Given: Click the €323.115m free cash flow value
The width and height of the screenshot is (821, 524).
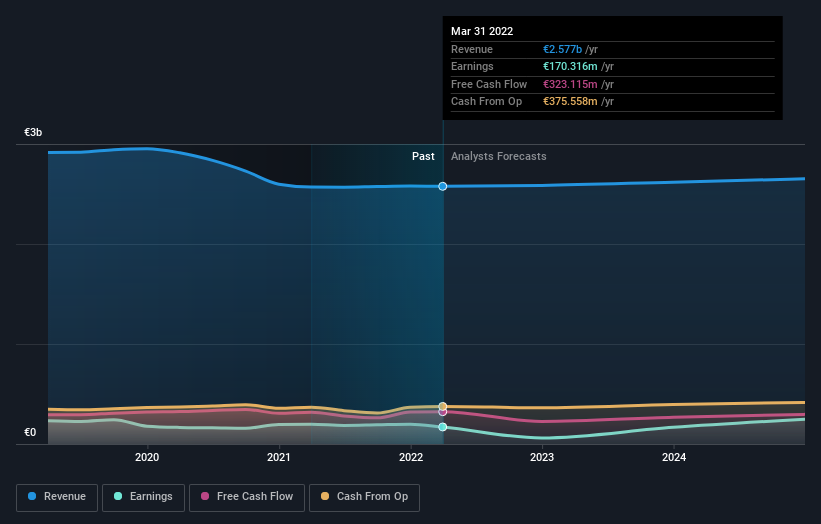Looking at the screenshot, I should click(x=570, y=84).
